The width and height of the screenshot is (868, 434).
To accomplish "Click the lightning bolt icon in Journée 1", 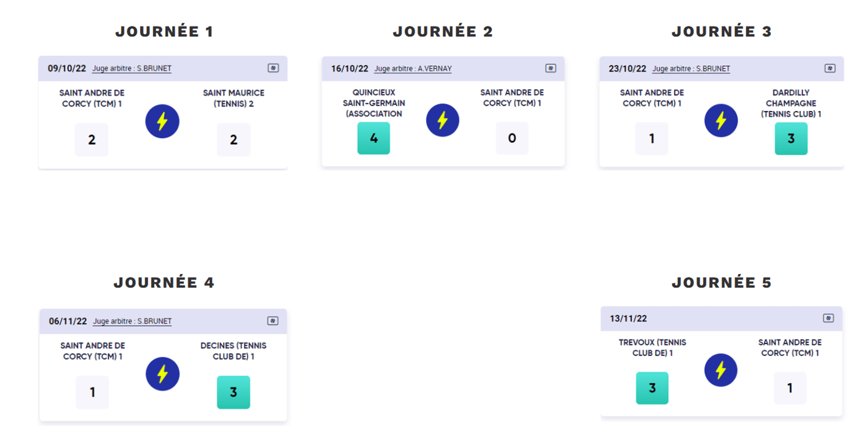I will coord(162,121).
